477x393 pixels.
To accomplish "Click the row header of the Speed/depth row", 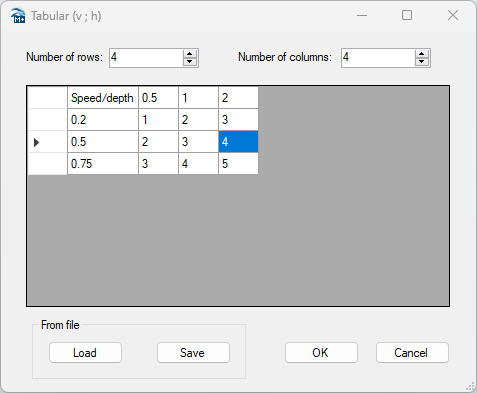I will [48, 98].
